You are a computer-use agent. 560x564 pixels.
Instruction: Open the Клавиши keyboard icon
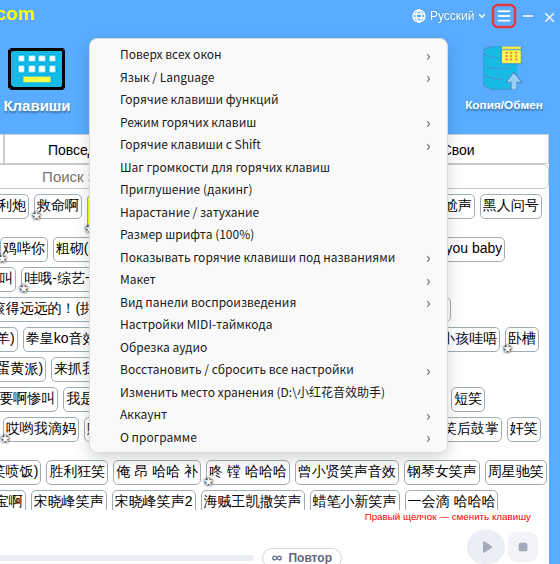[x=37, y=69]
